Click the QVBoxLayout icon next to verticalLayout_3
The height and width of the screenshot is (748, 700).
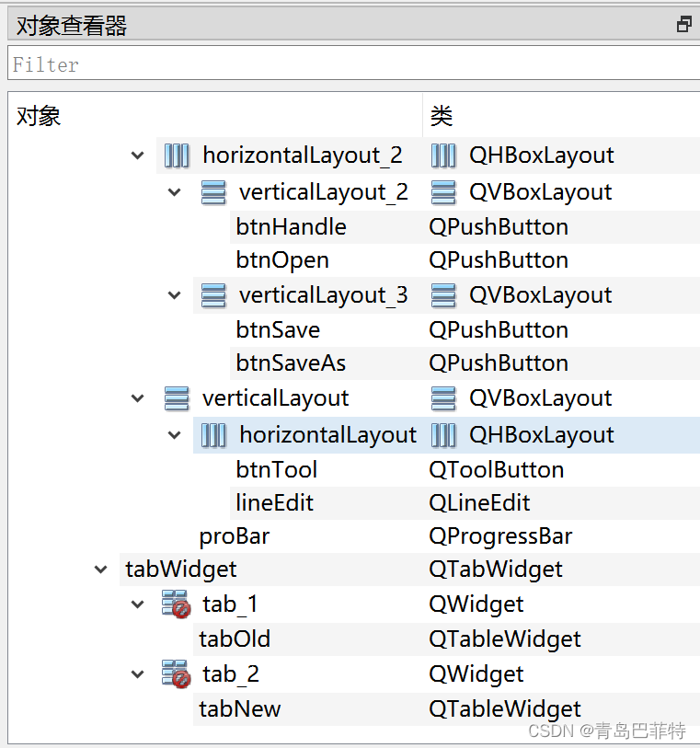coord(213,294)
